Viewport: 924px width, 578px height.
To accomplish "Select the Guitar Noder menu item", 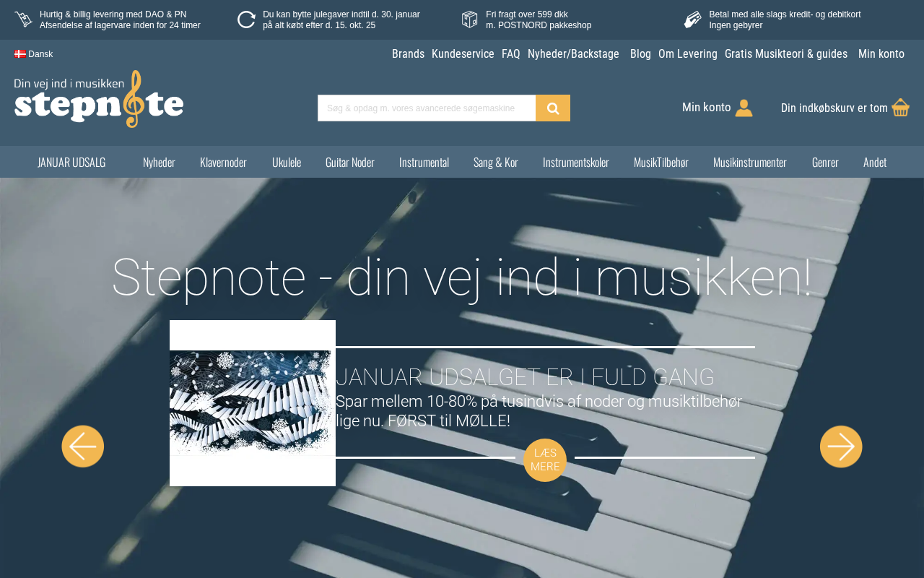I will pos(350,162).
